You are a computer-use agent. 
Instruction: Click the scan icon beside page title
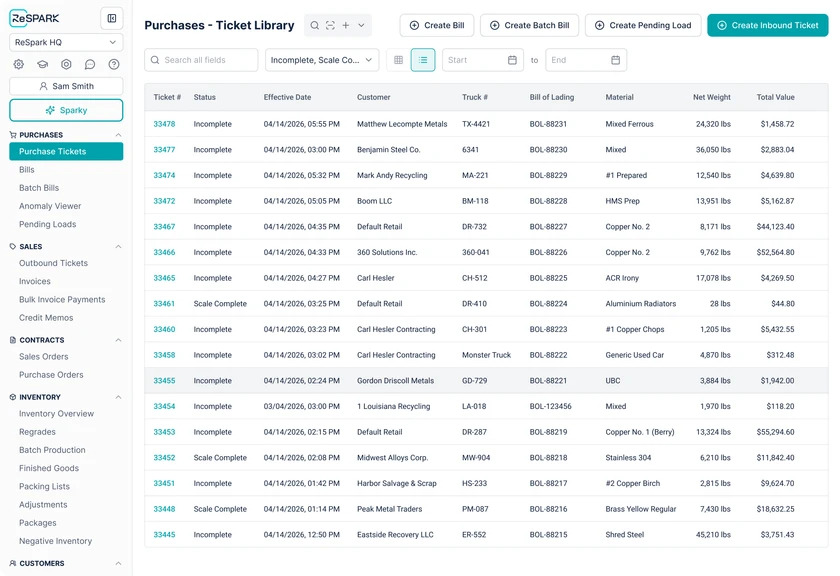[331, 25]
